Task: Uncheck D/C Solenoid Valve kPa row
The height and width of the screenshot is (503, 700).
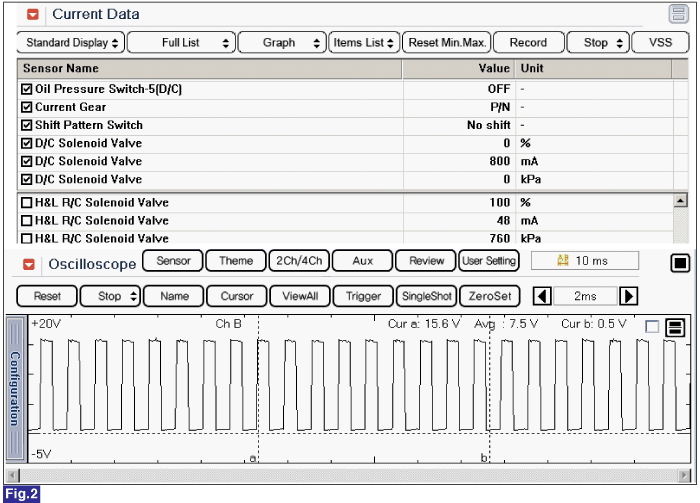Action: pos(27,179)
